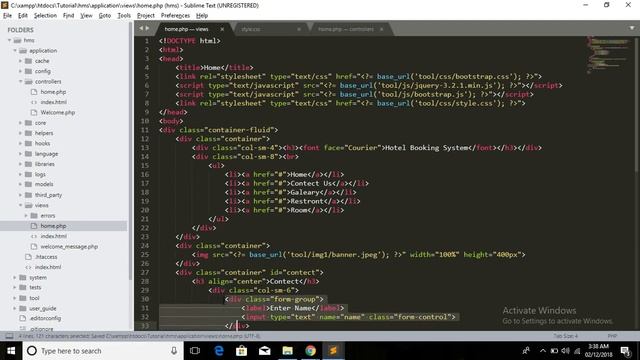Expand the cache folder

[x=20, y=61]
